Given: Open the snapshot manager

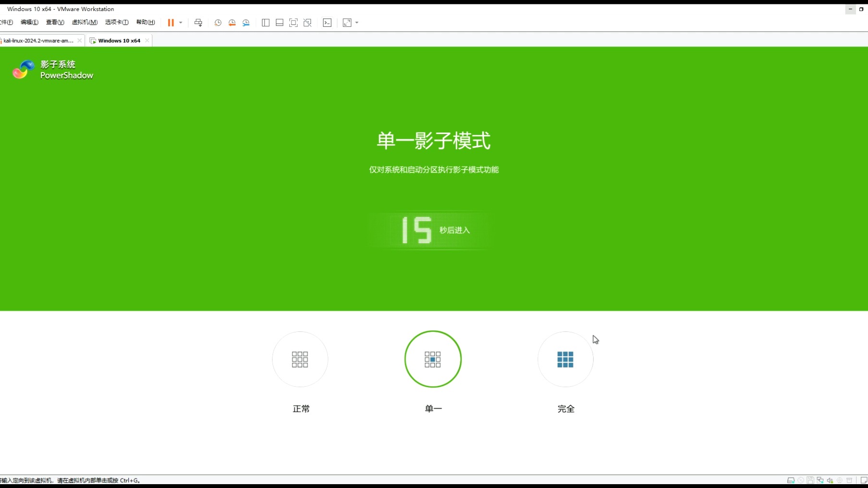Looking at the screenshot, I should [246, 23].
